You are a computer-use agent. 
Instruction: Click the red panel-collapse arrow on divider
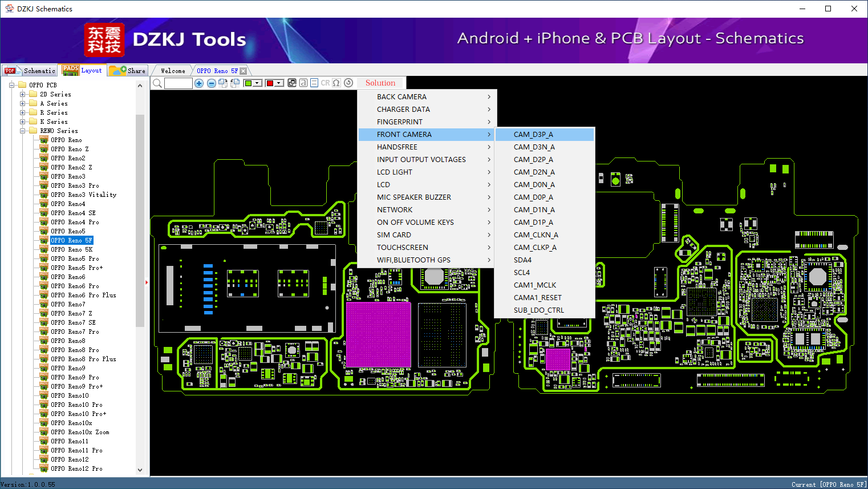147,282
